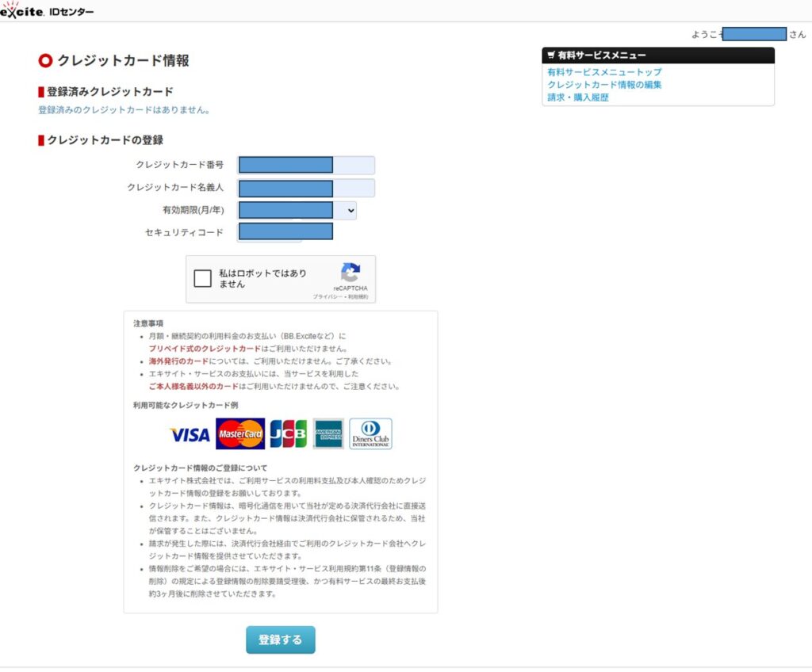The height and width of the screenshot is (672, 812).
Task: Open the reCAPTCHA 利用規約 link
Action: click(358, 296)
